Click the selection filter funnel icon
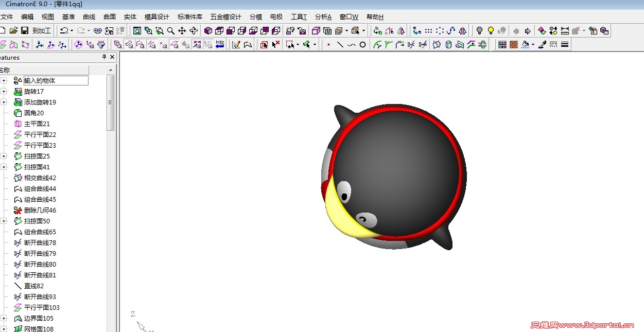This screenshot has width=644, height=332. coord(101,45)
